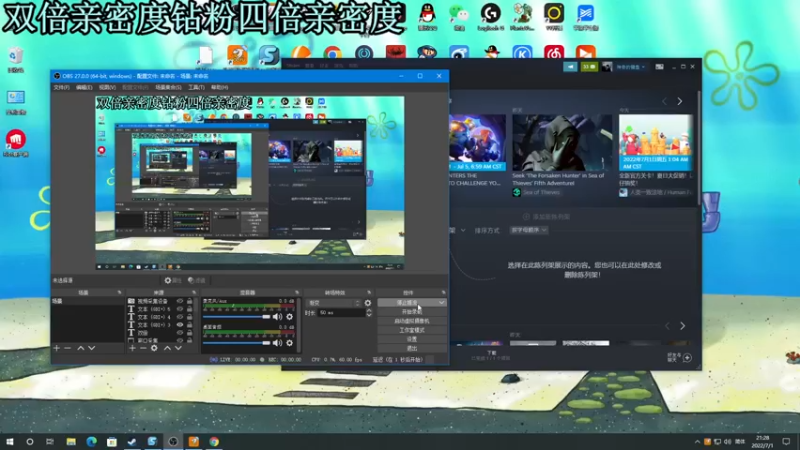This screenshot has width=800, height=450.
Task: Lock the Text (GDI+) 3 source
Action: tap(189, 324)
